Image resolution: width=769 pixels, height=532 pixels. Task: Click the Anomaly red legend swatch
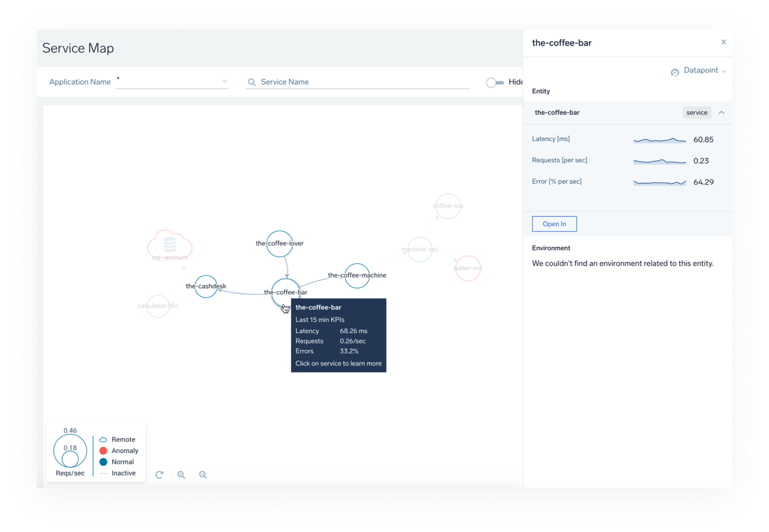103,451
